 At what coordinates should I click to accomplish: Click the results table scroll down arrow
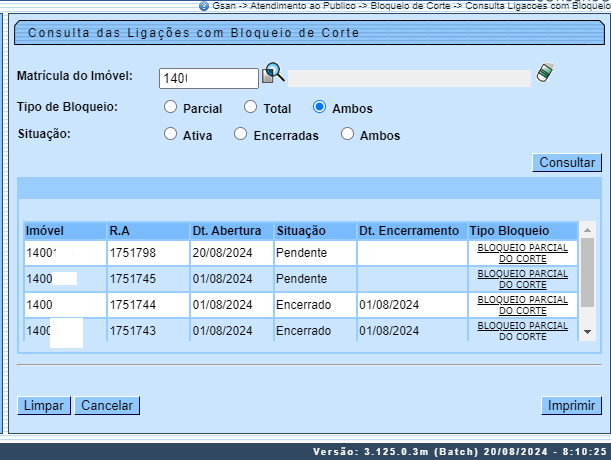(588, 332)
